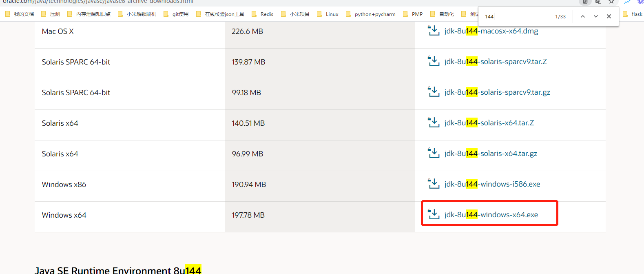The height and width of the screenshot is (274, 644).
Task: Select the 'Windows x86' table cell
Action: pyautogui.click(x=130, y=186)
